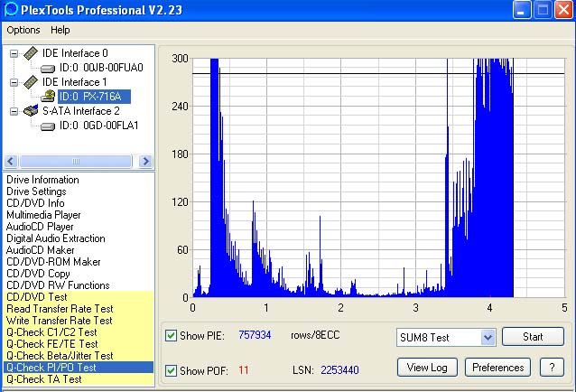Select Q-Check FE/TE Test
The height and width of the screenshot is (392, 576).
79,344
